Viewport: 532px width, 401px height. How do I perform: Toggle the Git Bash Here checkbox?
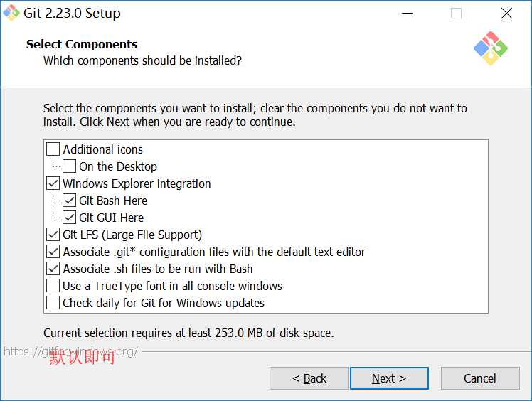[x=69, y=200]
